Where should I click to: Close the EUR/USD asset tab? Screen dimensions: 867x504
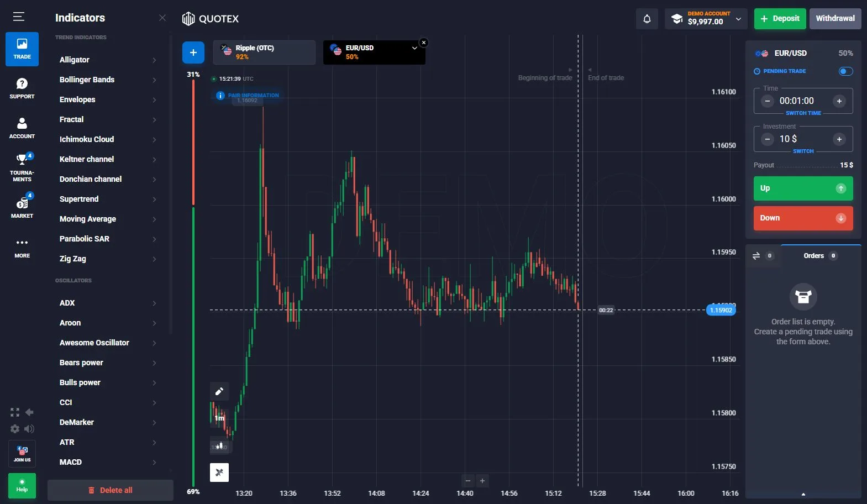coord(424,43)
